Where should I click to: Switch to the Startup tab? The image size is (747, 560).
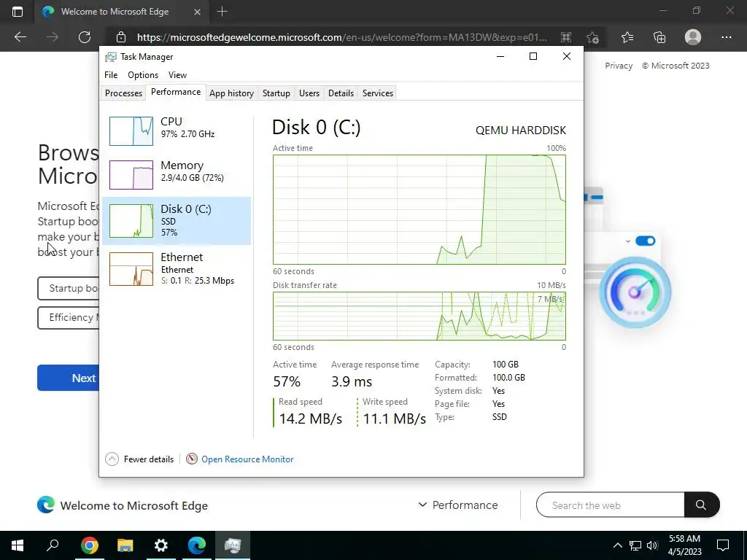pos(276,93)
